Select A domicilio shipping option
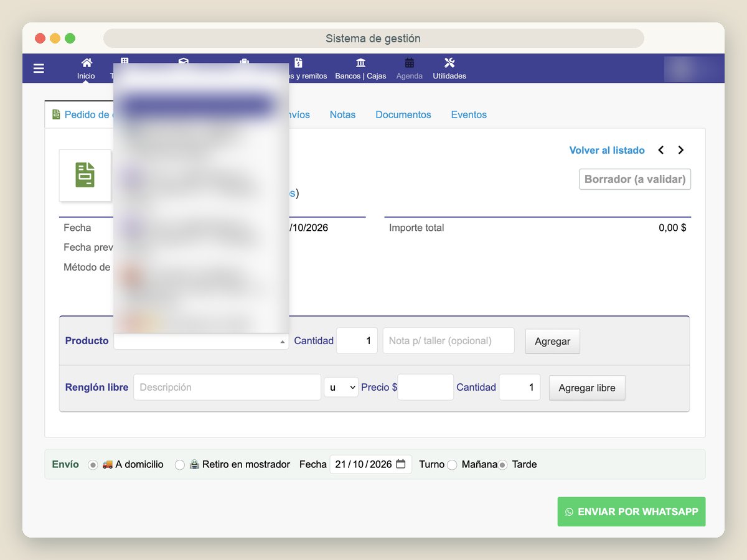 coord(93,465)
